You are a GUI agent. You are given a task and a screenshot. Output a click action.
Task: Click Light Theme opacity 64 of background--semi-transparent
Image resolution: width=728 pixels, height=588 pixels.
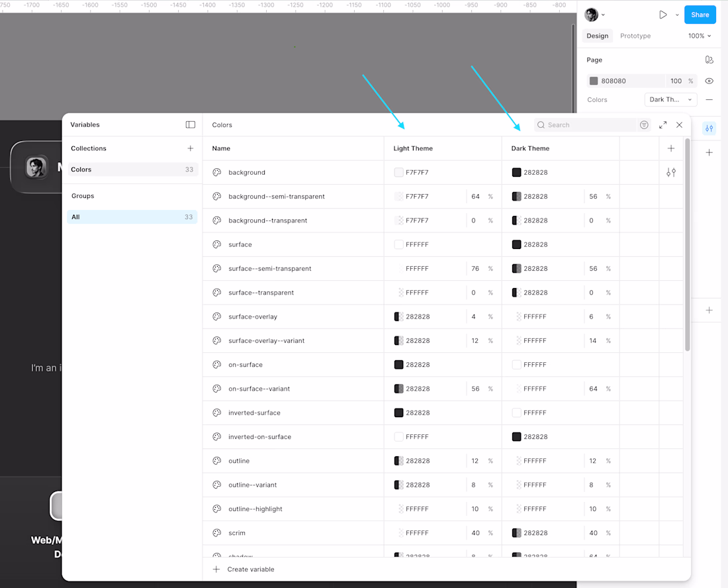475,197
